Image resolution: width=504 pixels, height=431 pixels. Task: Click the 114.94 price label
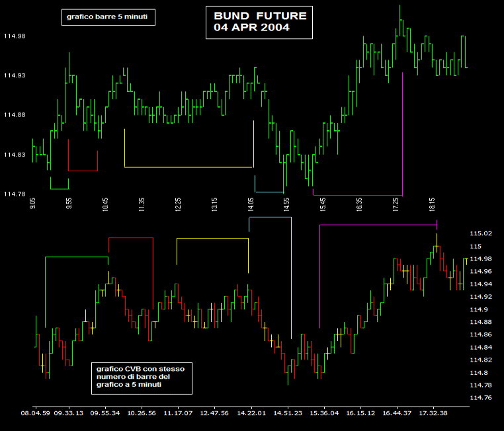481,284
